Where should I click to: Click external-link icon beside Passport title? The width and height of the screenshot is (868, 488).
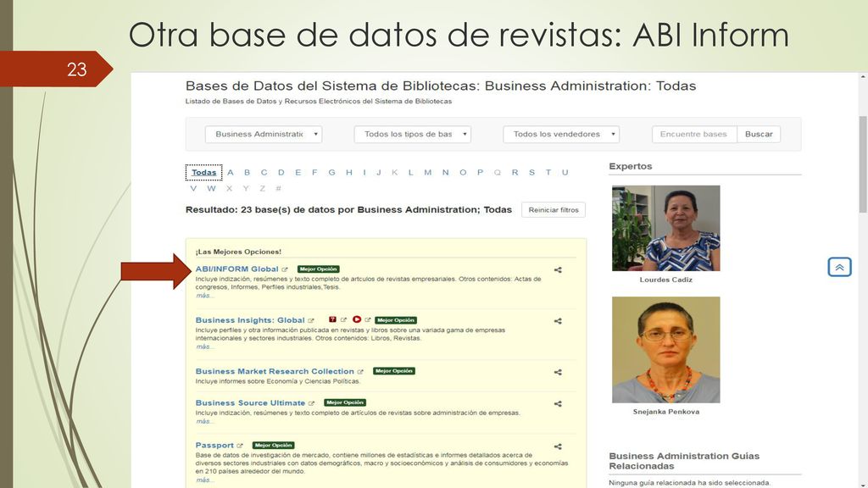click(240, 446)
